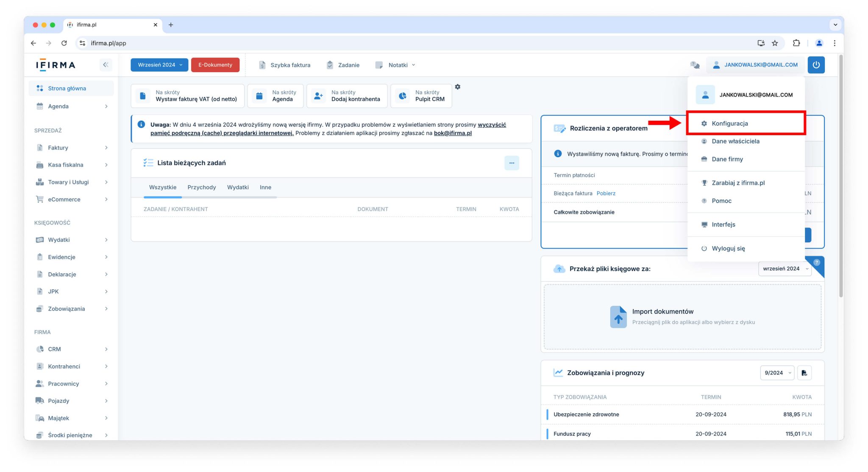Screen dimensions: 868x472
Task: Expand the Deklaracje sidebar section
Action: (x=72, y=274)
